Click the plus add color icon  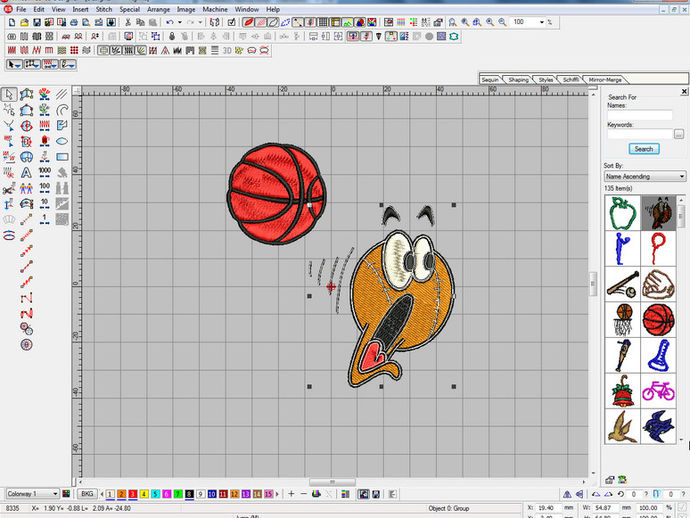[x=291, y=494]
